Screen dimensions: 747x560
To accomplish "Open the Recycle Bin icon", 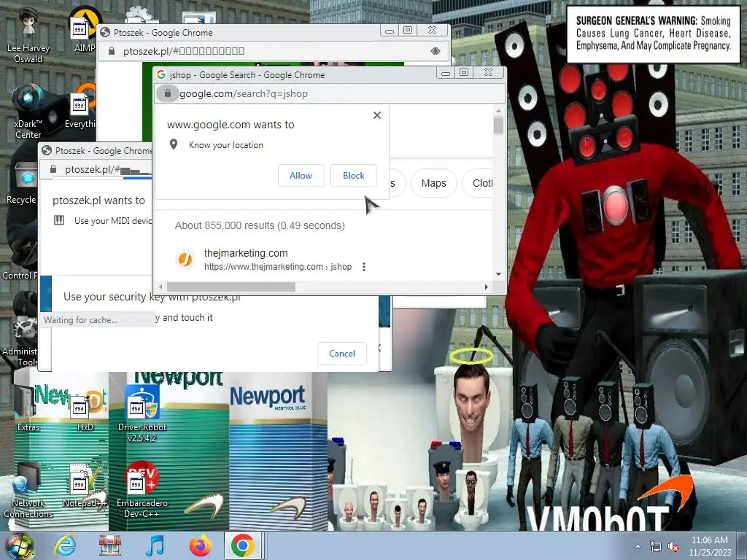I will [x=23, y=183].
